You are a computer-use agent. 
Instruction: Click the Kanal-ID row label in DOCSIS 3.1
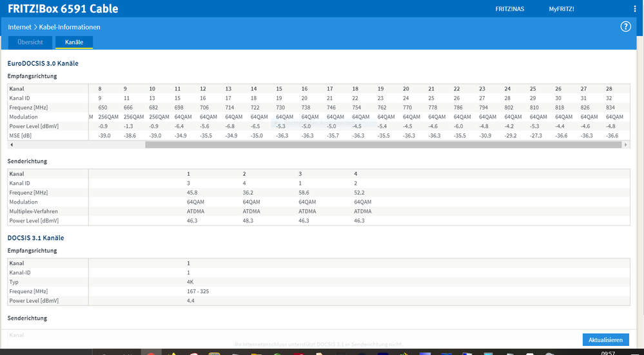point(20,273)
